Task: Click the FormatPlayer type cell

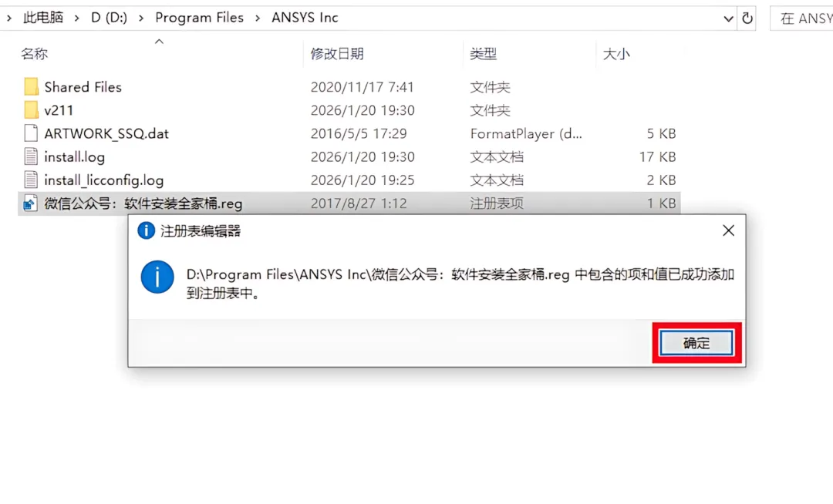Action: tap(526, 133)
